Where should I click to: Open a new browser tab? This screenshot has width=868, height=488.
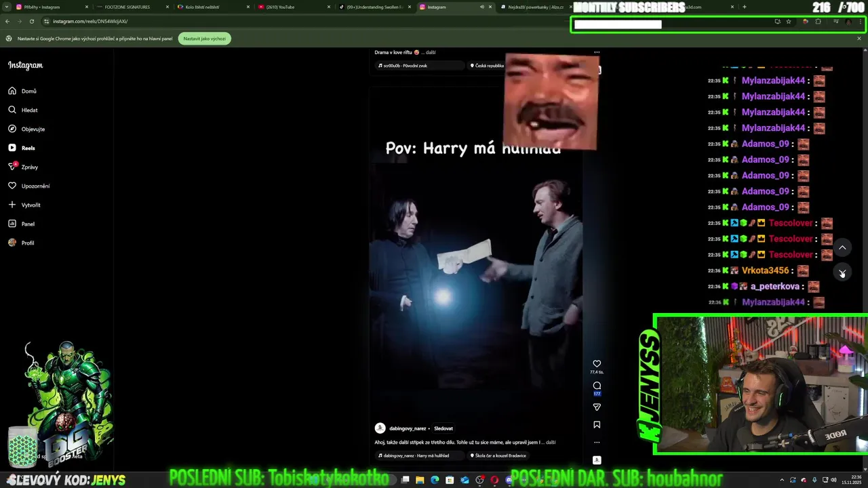[x=744, y=7]
